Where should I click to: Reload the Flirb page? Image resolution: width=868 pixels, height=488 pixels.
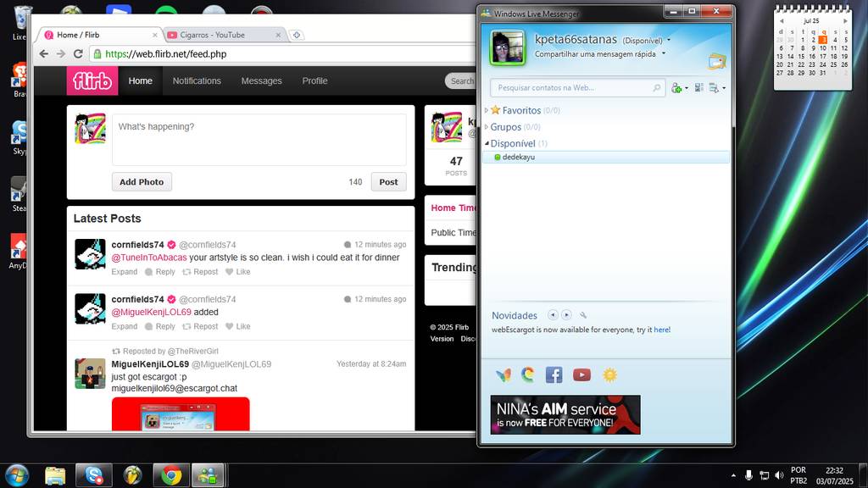point(78,53)
